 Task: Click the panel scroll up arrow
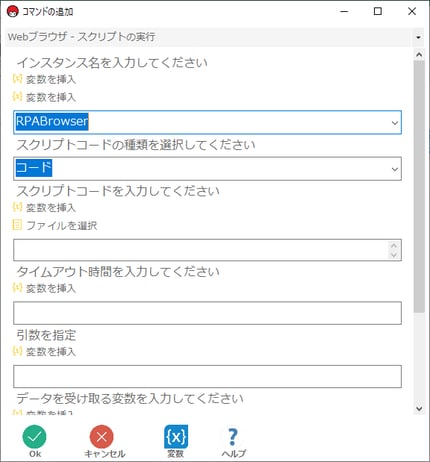click(x=419, y=54)
